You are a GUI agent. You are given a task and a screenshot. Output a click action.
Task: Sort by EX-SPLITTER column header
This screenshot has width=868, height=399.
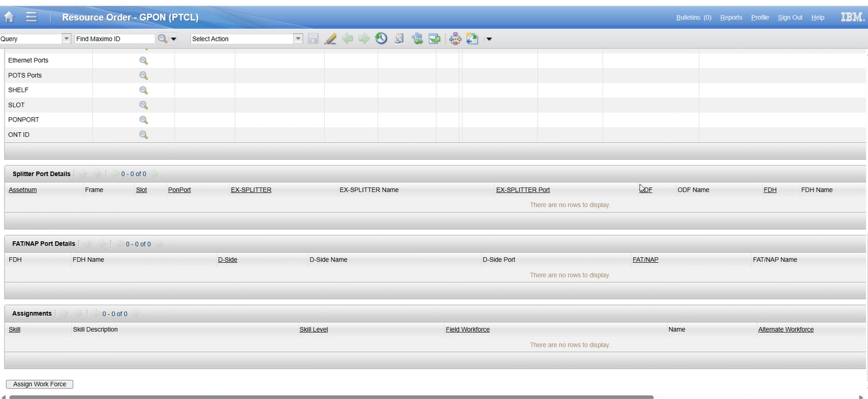[x=251, y=190]
